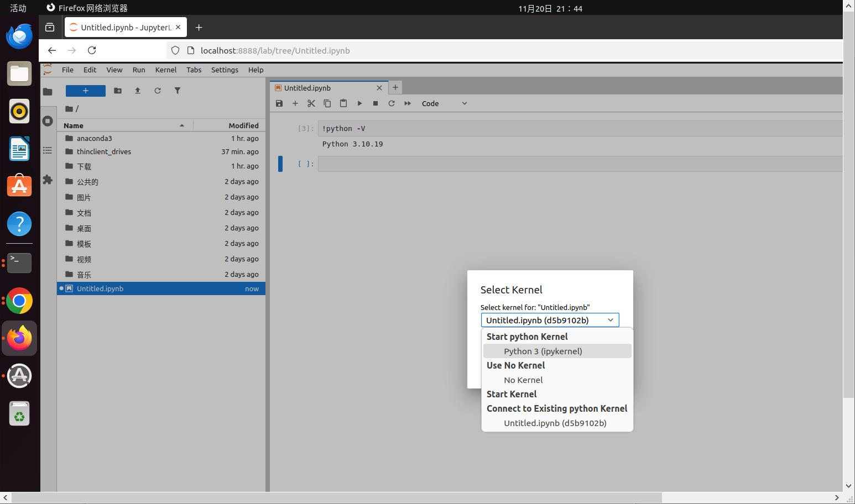Restart kernel and run all cells icon

[408, 103]
